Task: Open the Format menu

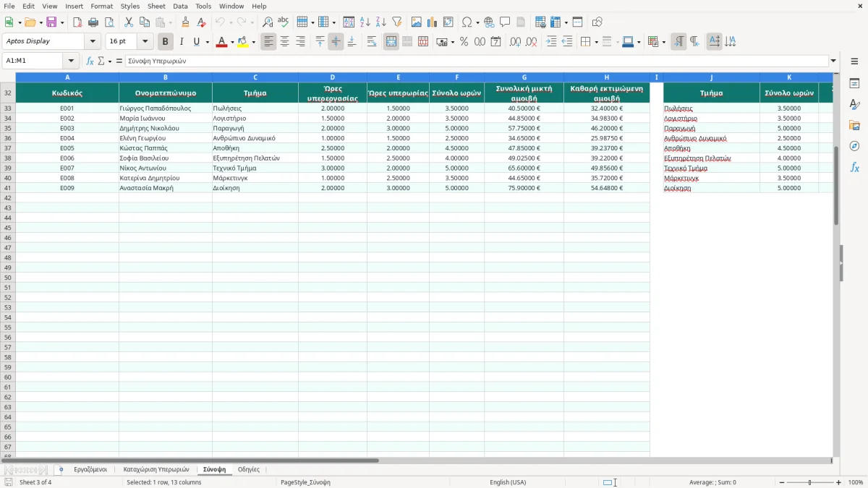Action: tap(101, 6)
